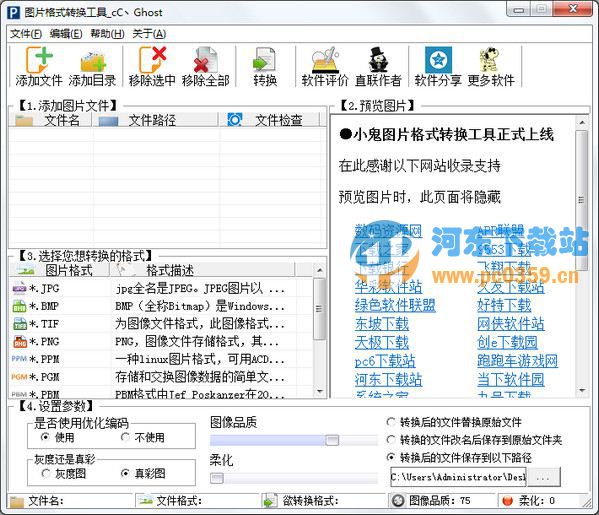Select the *.BMP row description text
This screenshot has height=515, width=599.
pos(200,306)
